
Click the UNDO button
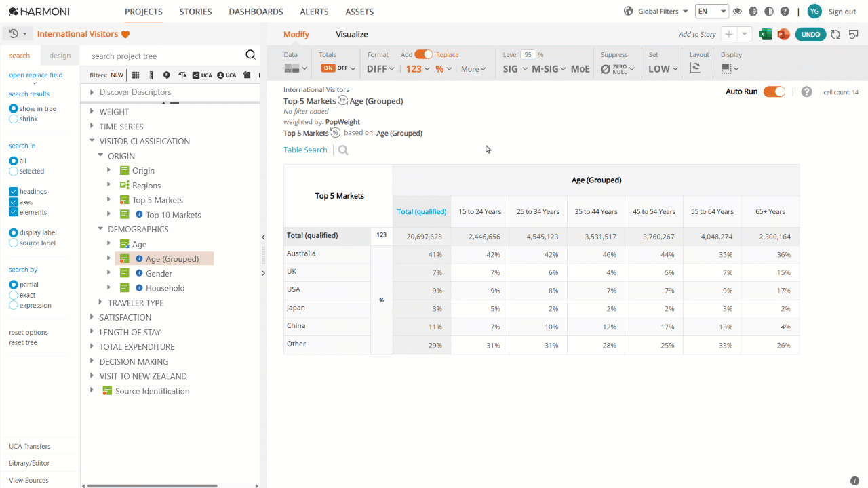click(810, 35)
